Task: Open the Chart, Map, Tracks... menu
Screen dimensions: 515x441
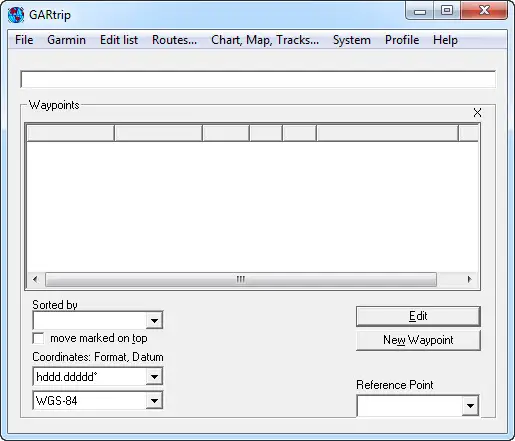Action: [x=265, y=40]
